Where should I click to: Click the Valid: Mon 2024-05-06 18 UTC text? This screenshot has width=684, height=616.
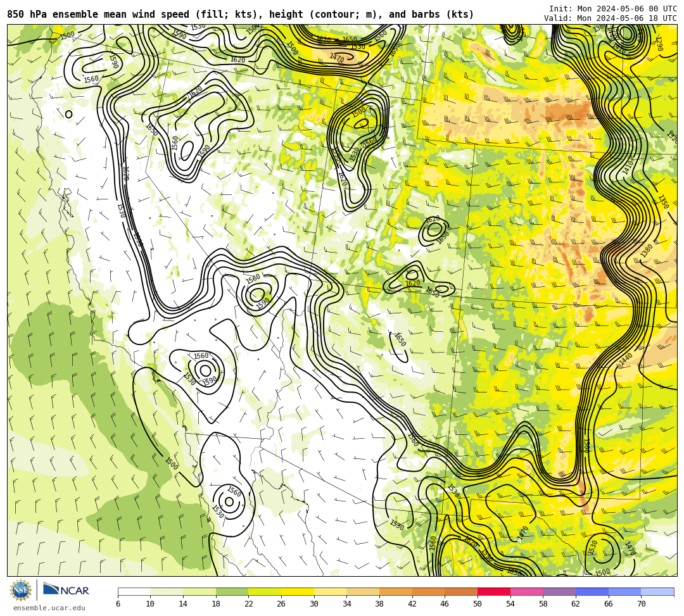click(611, 18)
